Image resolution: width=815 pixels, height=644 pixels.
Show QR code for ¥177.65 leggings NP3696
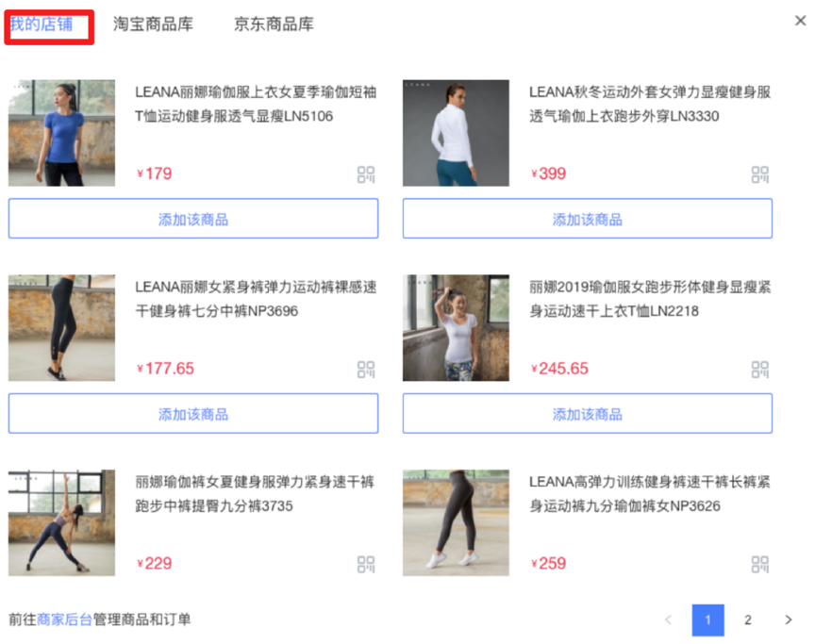[366, 370]
